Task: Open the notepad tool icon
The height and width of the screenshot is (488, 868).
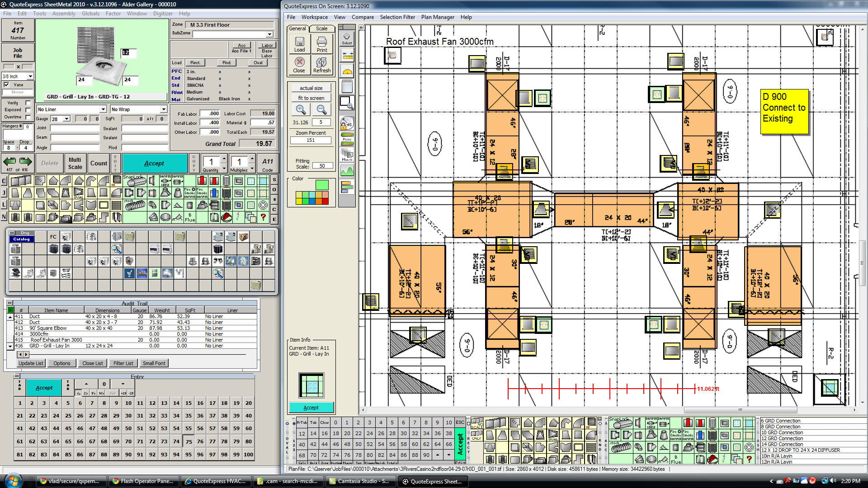Action: click(x=347, y=86)
